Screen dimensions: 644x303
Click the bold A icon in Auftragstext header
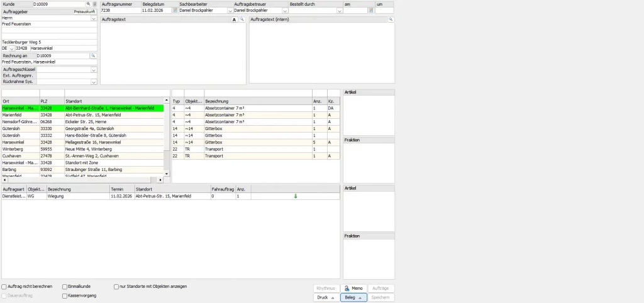235,19
